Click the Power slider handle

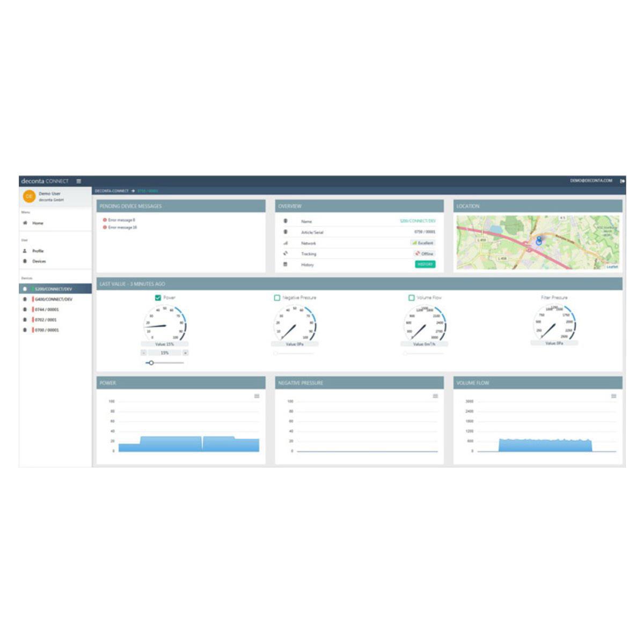coord(151,363)
